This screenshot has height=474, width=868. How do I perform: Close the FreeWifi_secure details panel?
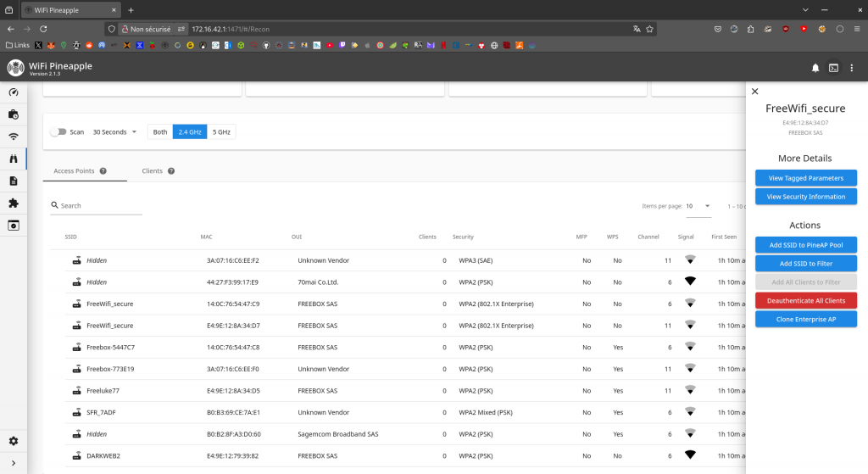pyautogui.click(x=755, y=92)
